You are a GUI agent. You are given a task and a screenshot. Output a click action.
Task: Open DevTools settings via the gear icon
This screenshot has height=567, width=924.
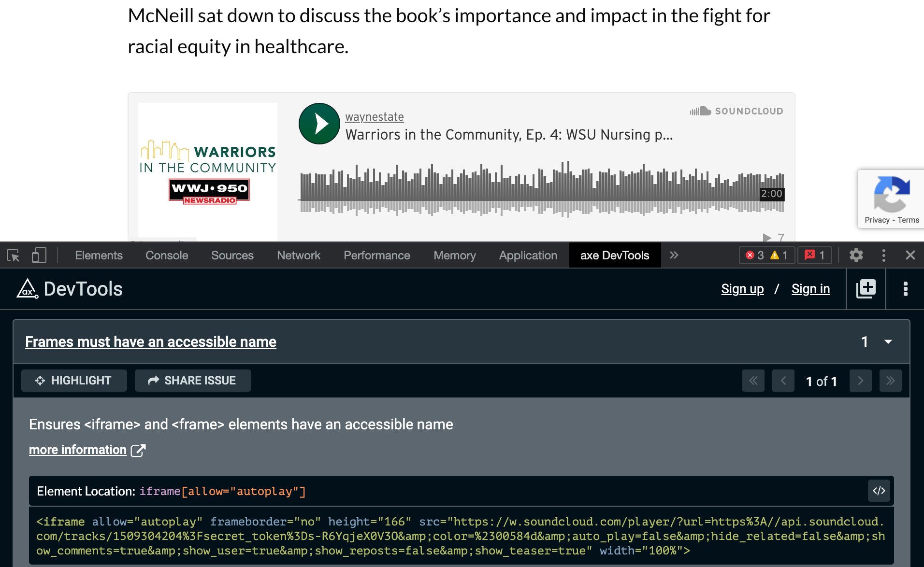pos(856,255)
